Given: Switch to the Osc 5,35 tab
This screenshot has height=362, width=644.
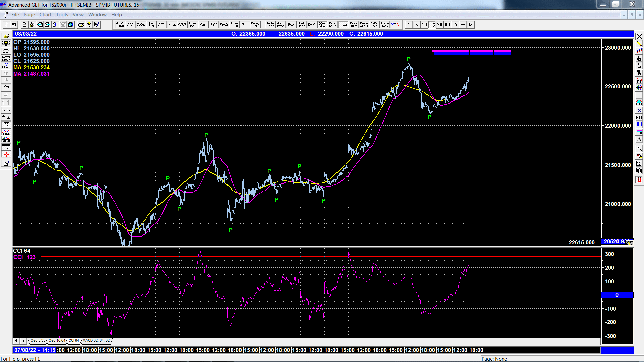Looking at the screenshot, I should 38,341.
